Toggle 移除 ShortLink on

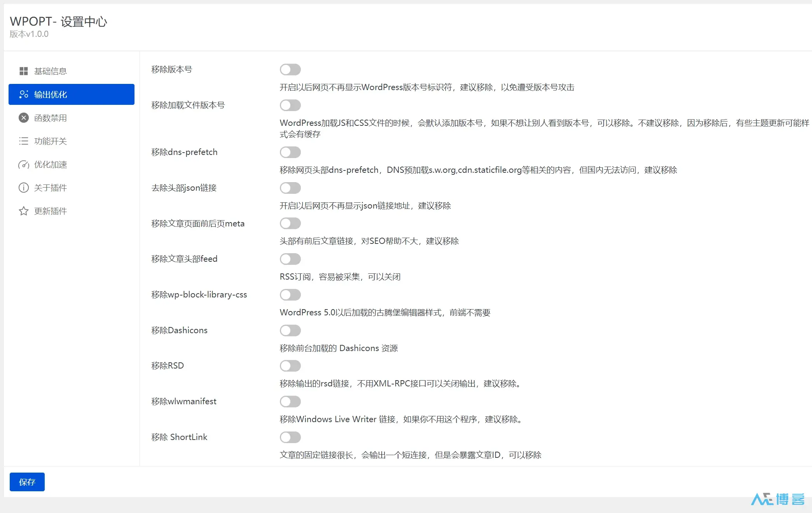[290, 437]
